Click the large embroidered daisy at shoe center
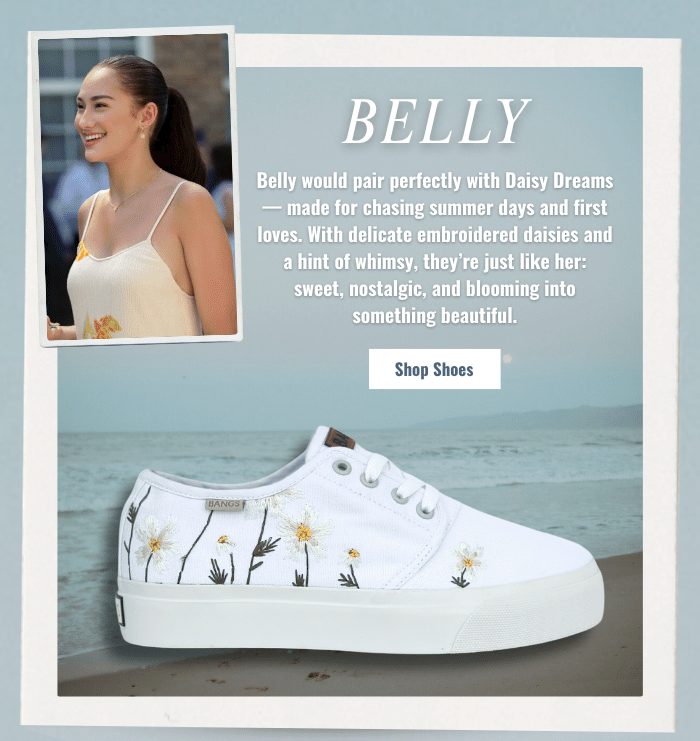700x741 pixels. tap(304, 532)
